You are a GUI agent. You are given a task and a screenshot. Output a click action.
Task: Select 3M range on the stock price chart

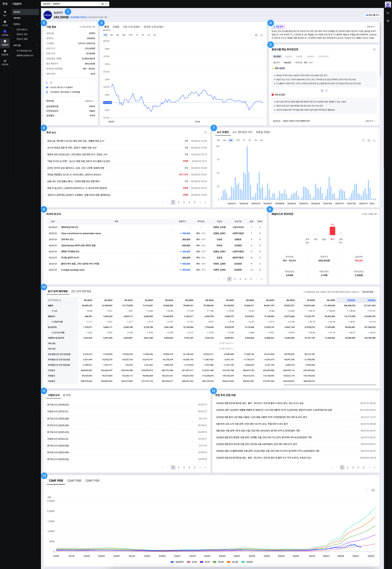coord(124,35)
